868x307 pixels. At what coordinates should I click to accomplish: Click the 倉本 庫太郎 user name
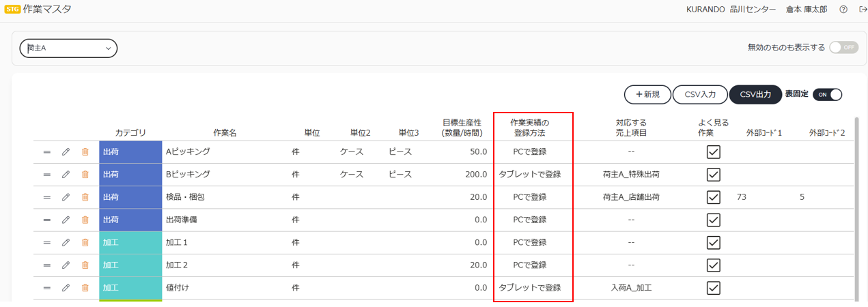[x=807, y=10]
